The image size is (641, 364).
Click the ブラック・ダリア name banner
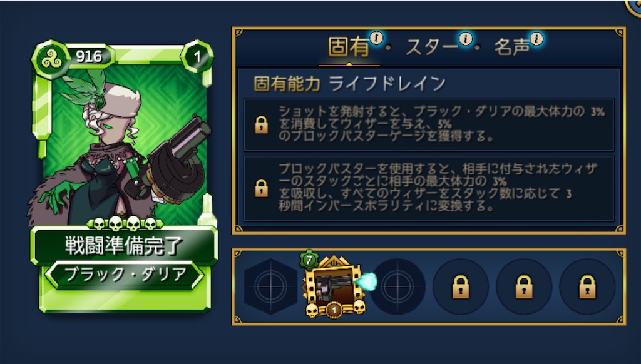pos(125,275)
